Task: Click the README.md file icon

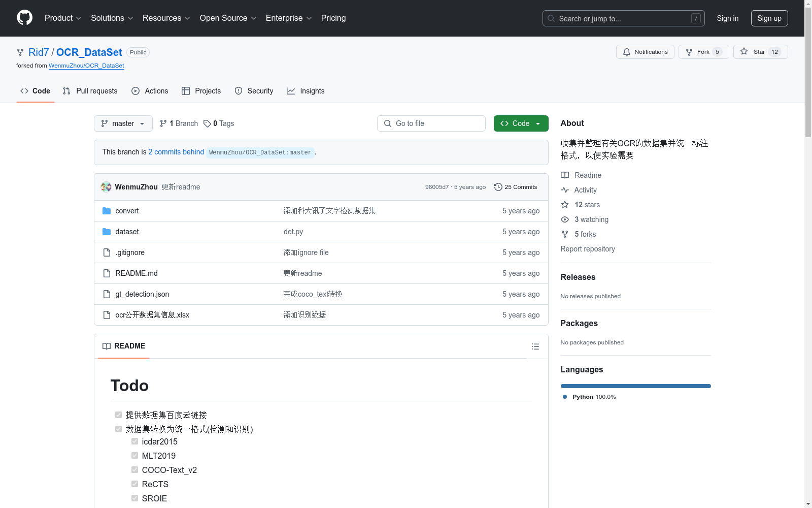Action: coord(107,273)
